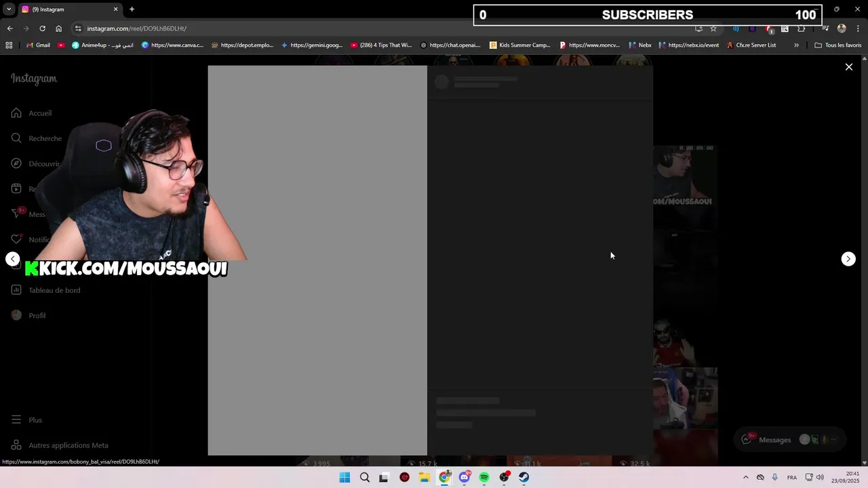Click the Reels icon in sidebar
868x488 pixels.
16,188
